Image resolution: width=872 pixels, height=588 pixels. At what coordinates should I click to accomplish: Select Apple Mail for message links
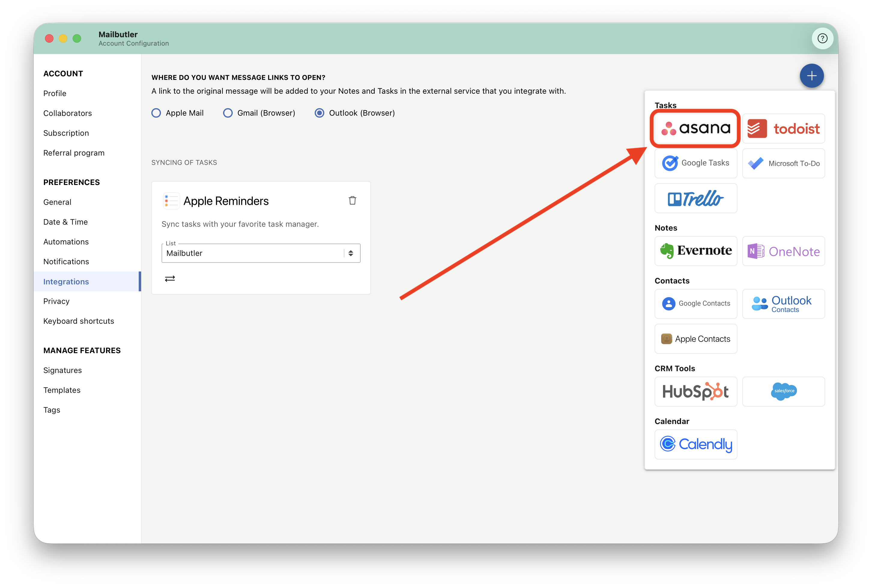tap(156, 113)
